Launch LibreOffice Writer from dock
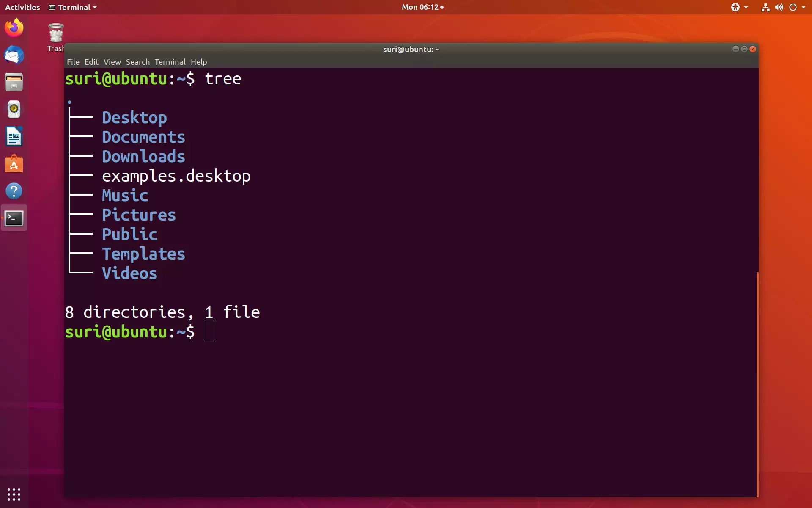Screen dimensions: 812x508 pos(14,137)
